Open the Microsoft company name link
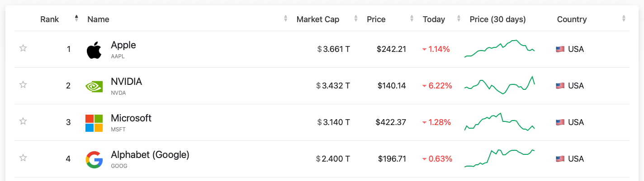 (131, 118)
